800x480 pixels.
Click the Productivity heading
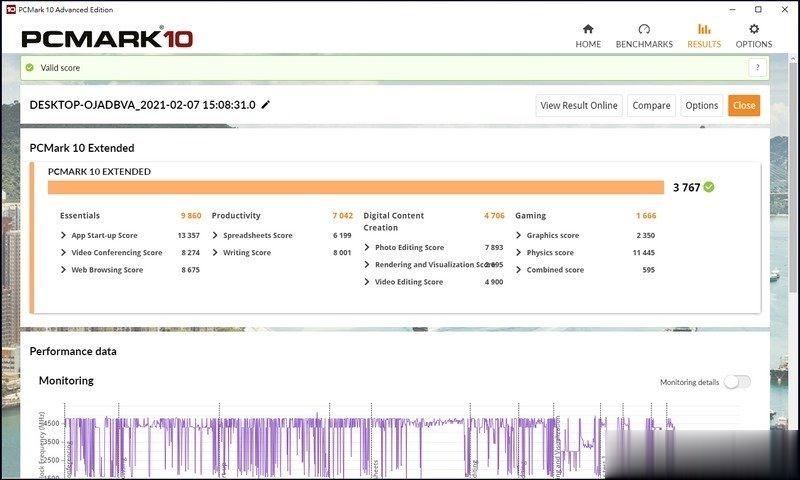[236, 216]
